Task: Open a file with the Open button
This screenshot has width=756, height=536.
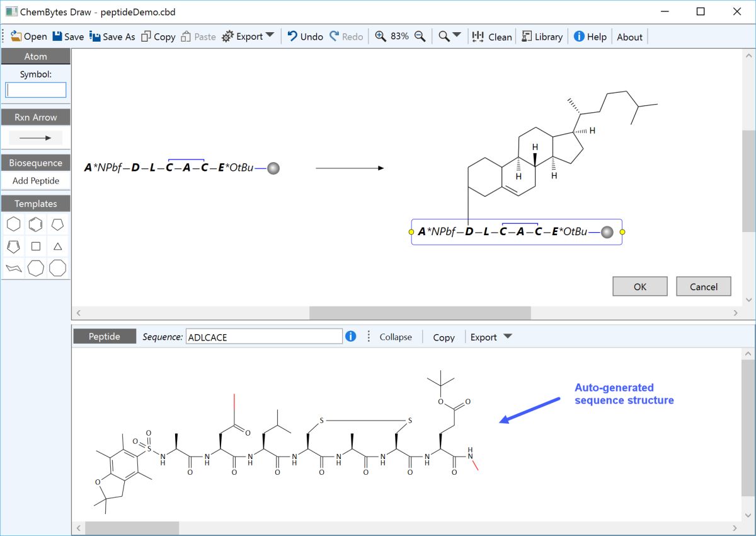Action: click(29, 37)
